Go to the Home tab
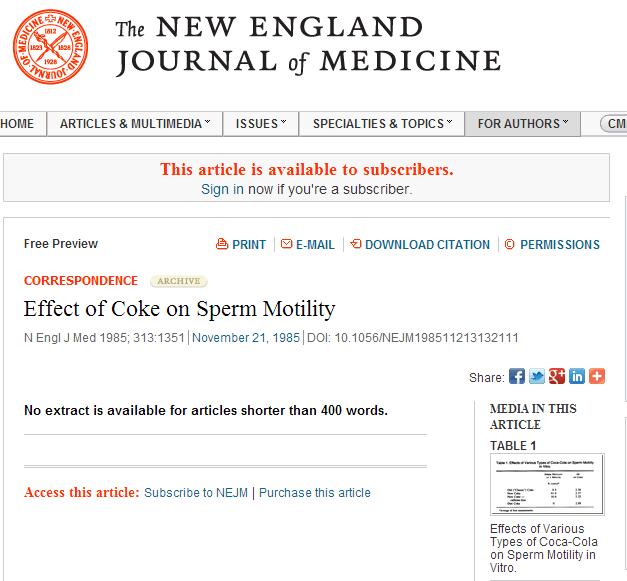 [x=17, y=124]
